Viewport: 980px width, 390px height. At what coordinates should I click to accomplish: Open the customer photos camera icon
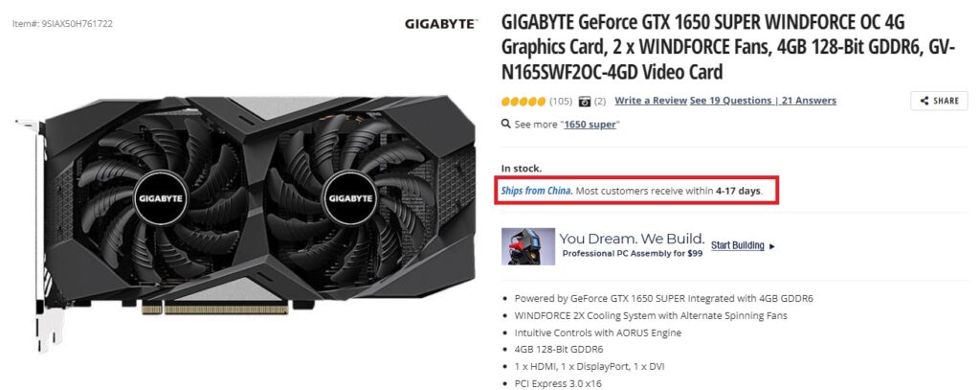tap(585, 101)
